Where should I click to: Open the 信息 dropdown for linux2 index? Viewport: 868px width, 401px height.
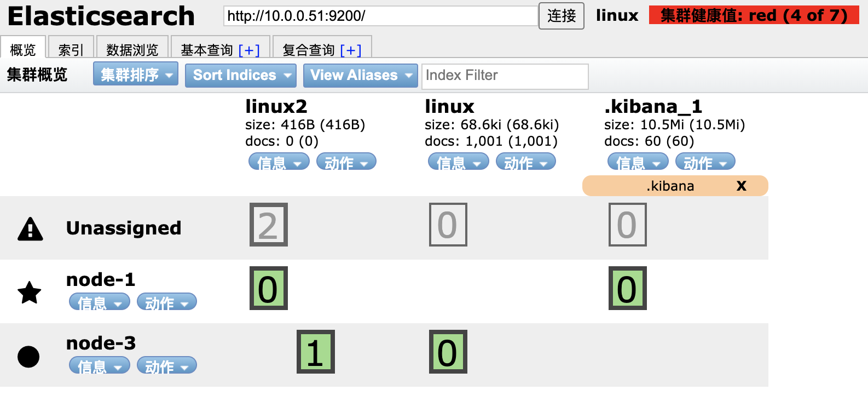pos(279,162)
